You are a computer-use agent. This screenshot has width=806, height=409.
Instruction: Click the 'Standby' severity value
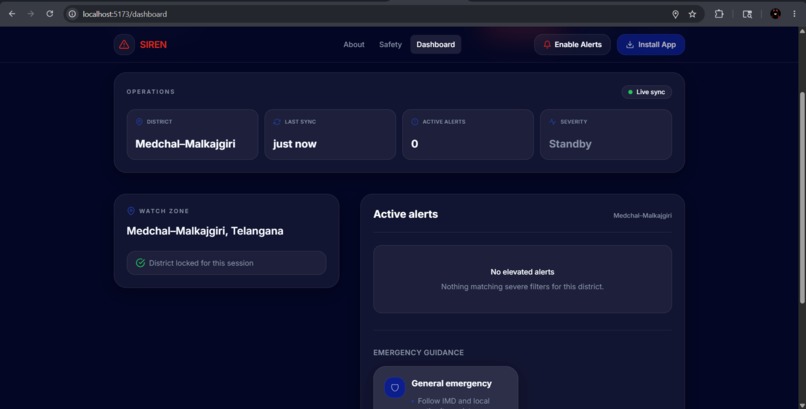point(570,144)
